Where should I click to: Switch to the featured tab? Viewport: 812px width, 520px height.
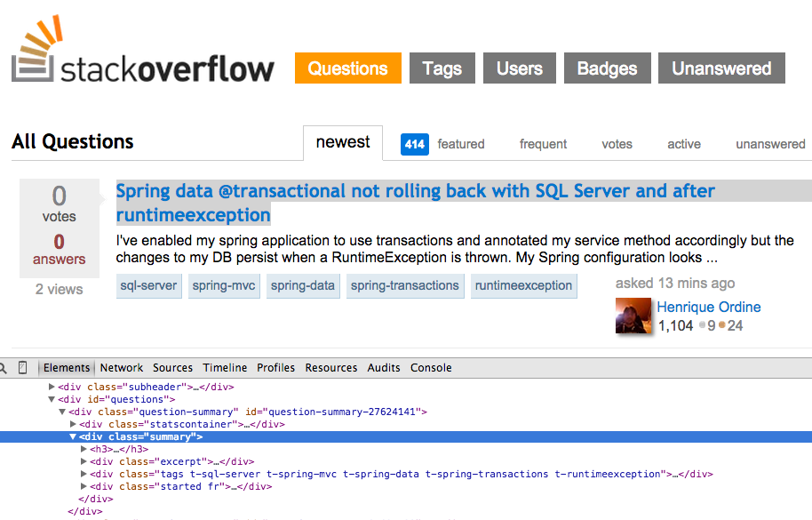coord(461,144)
